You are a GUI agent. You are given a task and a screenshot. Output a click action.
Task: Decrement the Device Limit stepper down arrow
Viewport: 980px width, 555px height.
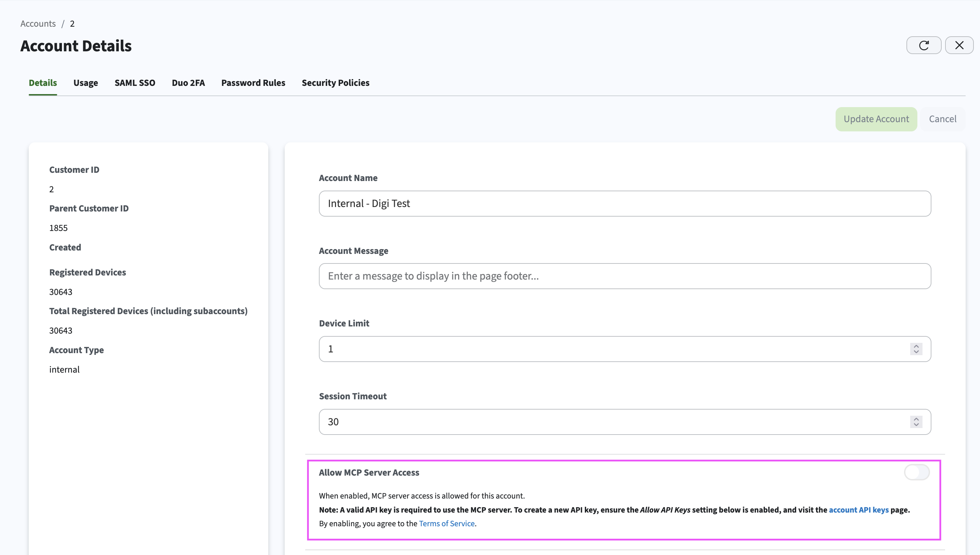point(916,352)
